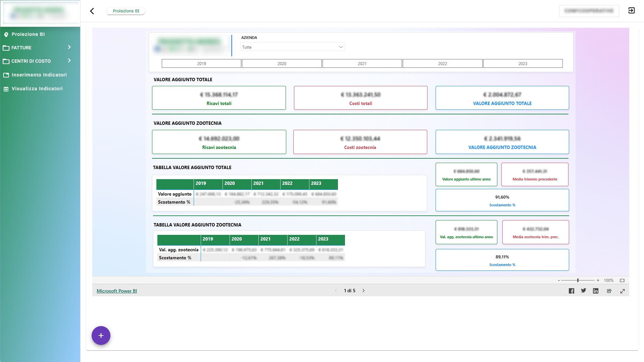Viewport: 644px width, 362px height.
Task: Open the AZIENDA dropdown
Action: coord(292,47)
